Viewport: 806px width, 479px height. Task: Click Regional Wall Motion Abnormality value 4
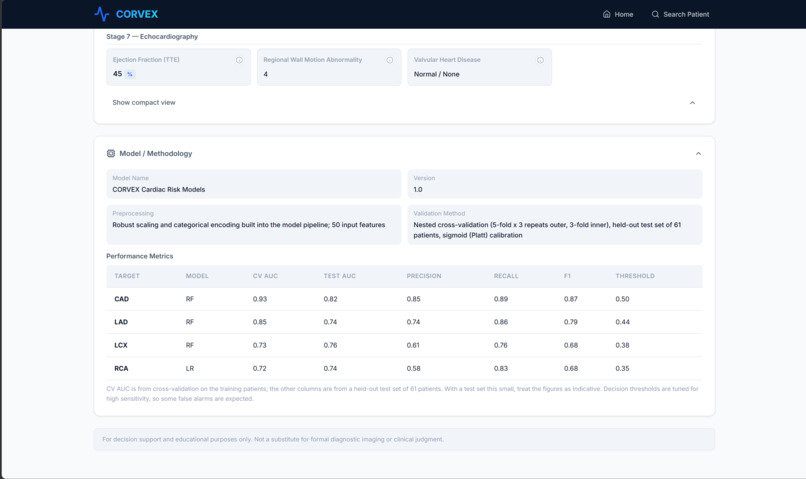pyautogui.click(x=265, y=74)
